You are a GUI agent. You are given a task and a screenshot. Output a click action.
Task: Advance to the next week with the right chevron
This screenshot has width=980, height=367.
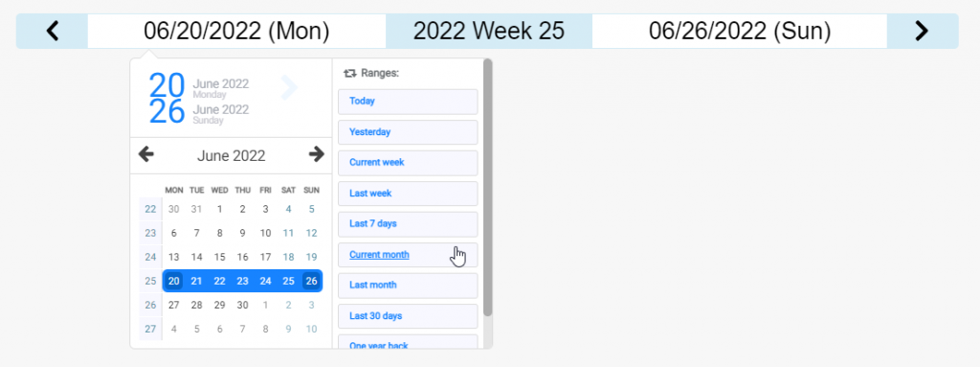(x=922, y=31)
